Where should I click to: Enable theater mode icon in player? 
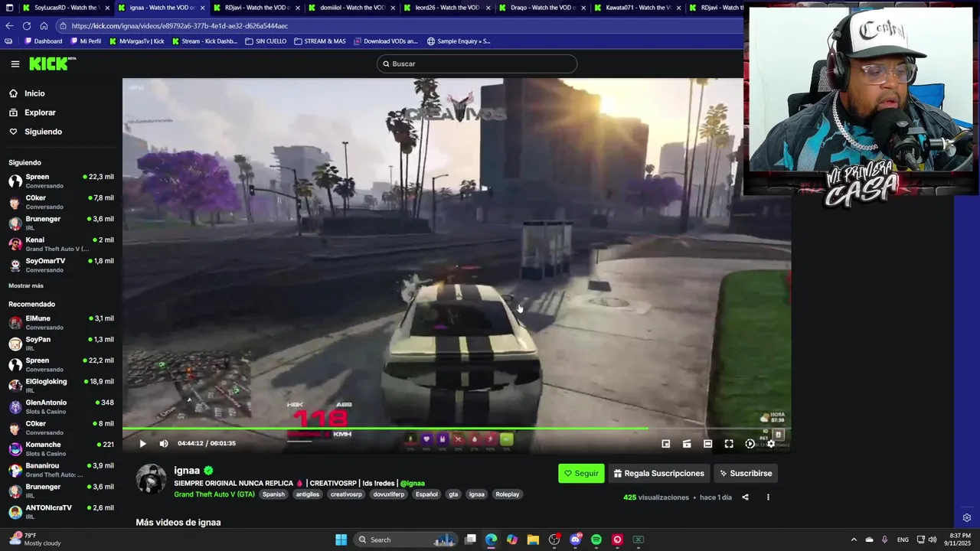pos(707,443)
